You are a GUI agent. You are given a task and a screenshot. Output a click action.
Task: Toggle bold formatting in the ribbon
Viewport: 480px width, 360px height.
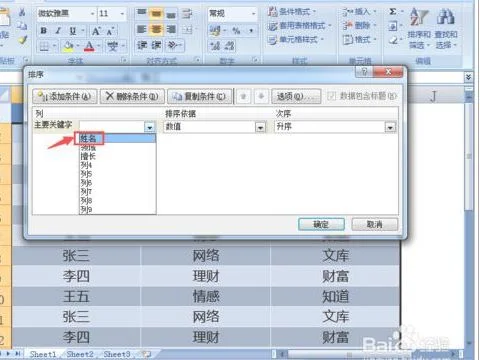44,31
